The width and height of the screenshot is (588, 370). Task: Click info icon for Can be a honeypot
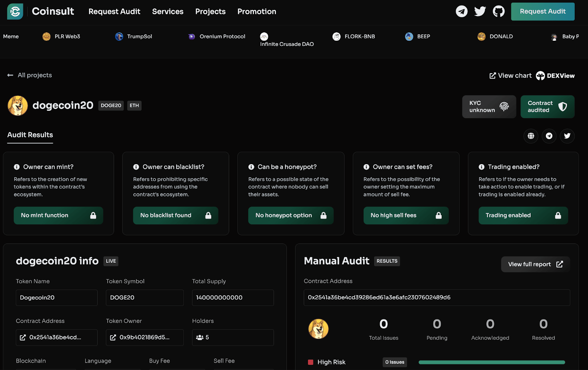coord(251,167)
